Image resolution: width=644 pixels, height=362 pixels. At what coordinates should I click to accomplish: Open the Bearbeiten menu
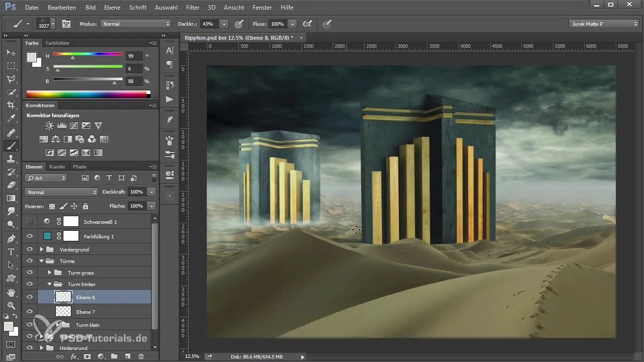[x=62, y=8]
